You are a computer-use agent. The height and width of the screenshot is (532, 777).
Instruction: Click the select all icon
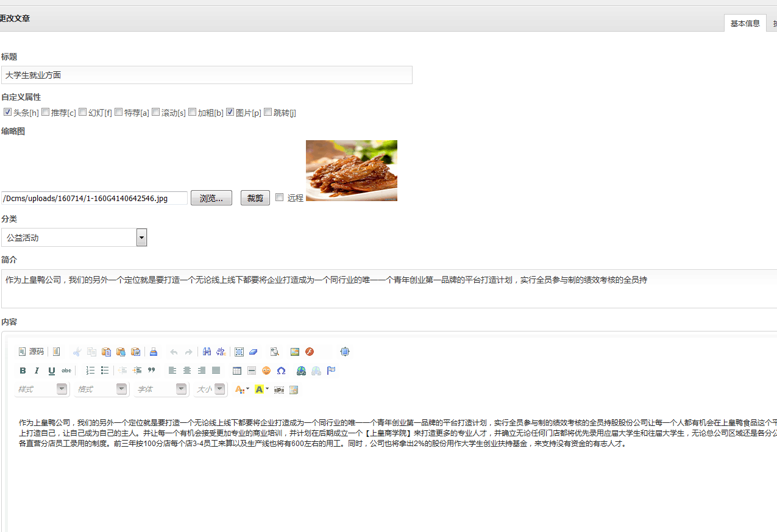(239, 352)
